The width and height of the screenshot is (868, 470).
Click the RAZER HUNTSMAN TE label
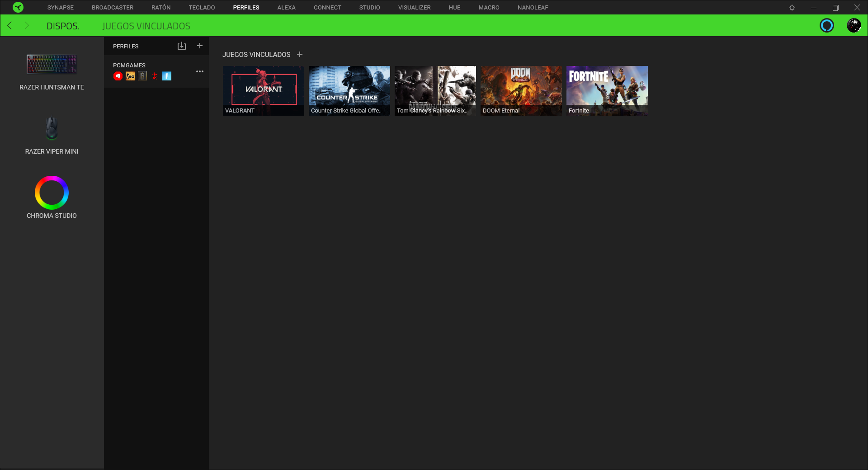[x=52, y=87]
